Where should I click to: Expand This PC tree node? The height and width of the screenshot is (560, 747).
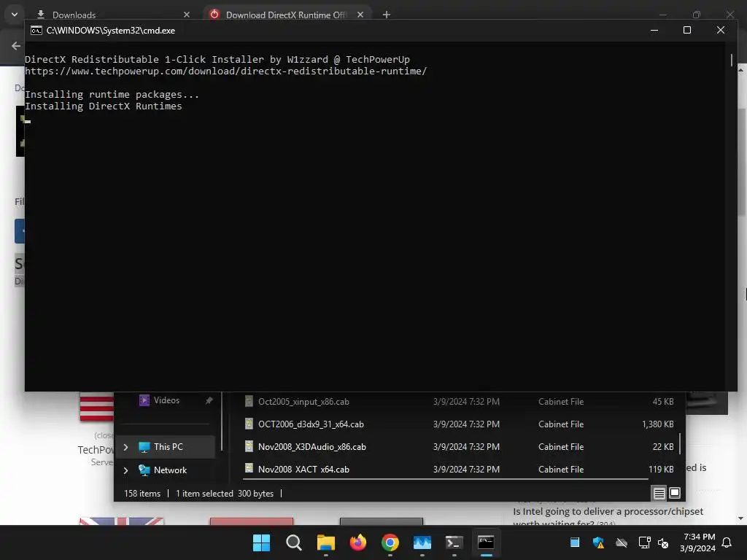[125, 447]
